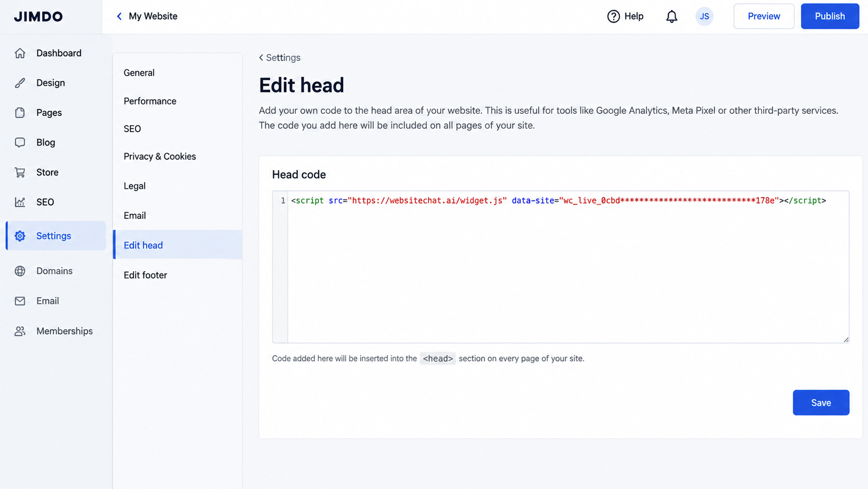The height and width of the screenshot is (489, 868).
Task: Select General settings tab
Action: point(178,73)
